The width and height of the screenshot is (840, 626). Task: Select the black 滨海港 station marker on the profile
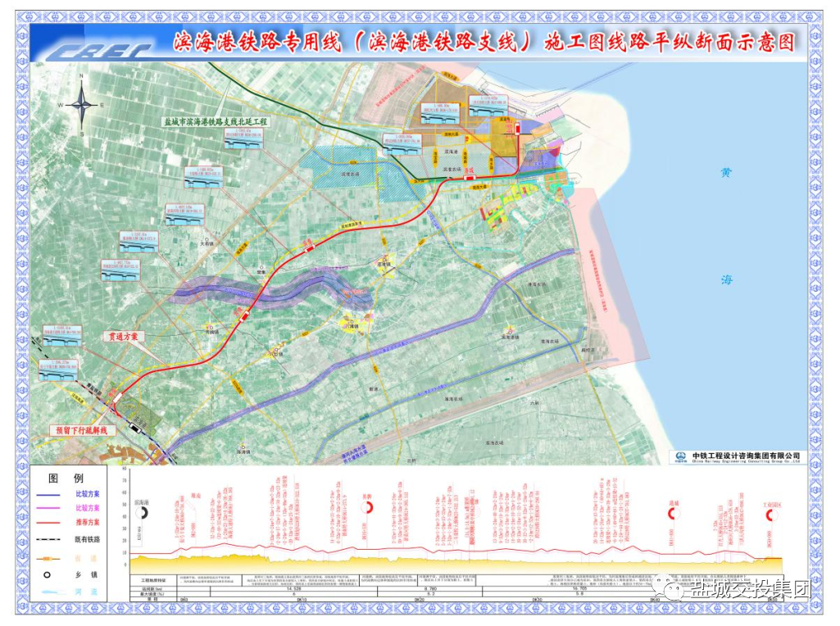(142, 512)
